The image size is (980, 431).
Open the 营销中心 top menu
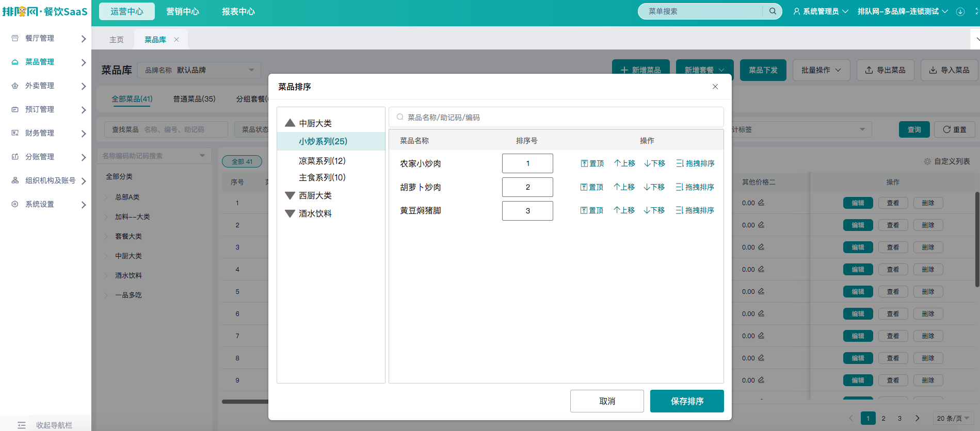183,11
